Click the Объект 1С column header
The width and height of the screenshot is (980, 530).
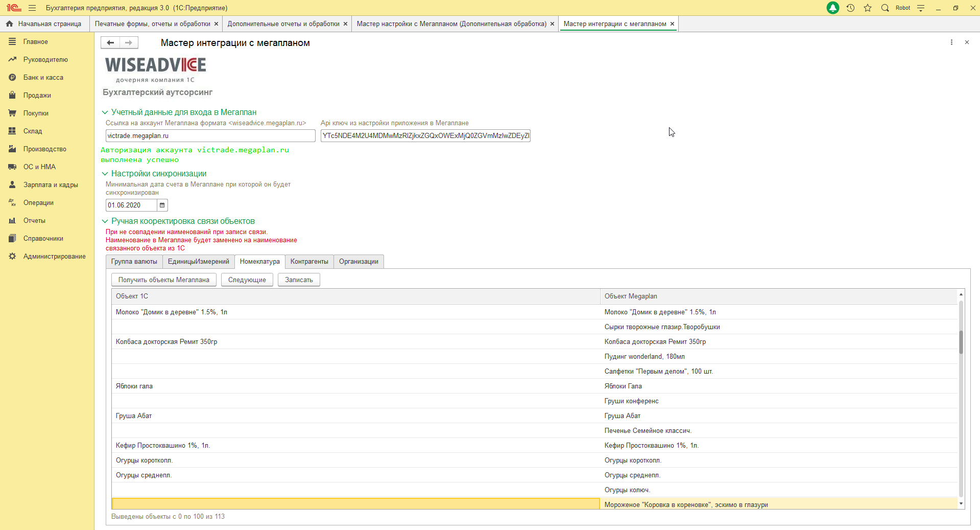pos(356,296)
